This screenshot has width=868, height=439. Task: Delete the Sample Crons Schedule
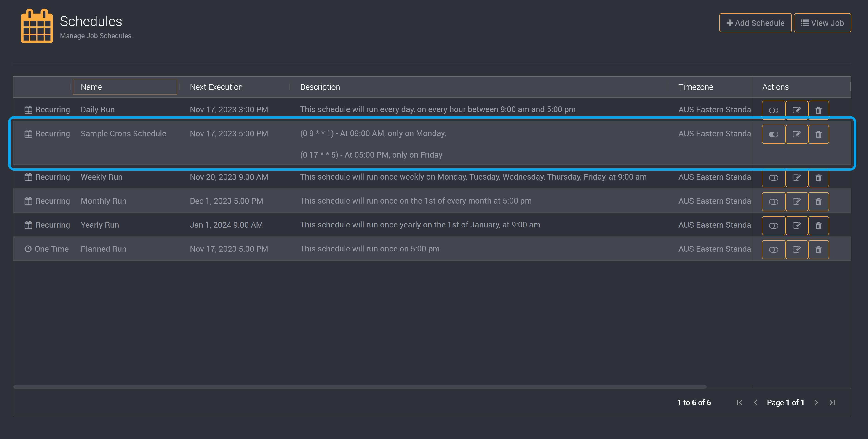[x=818, y=134]
